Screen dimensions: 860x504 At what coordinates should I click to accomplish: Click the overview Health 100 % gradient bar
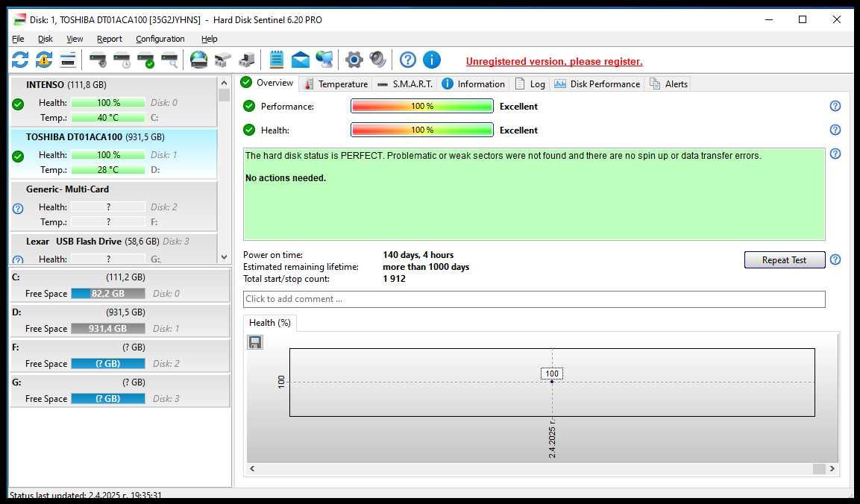[421, 130]
